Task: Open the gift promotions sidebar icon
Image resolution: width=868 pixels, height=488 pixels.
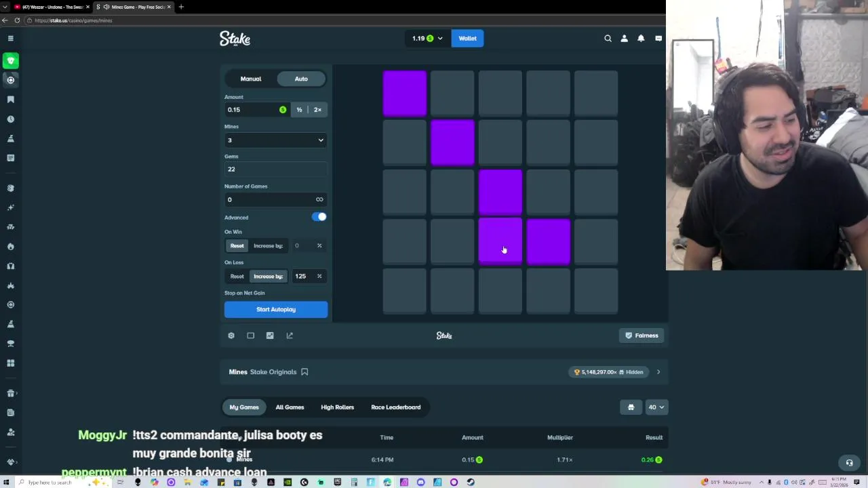Action: pyautogui.click(x=10, y=393)
